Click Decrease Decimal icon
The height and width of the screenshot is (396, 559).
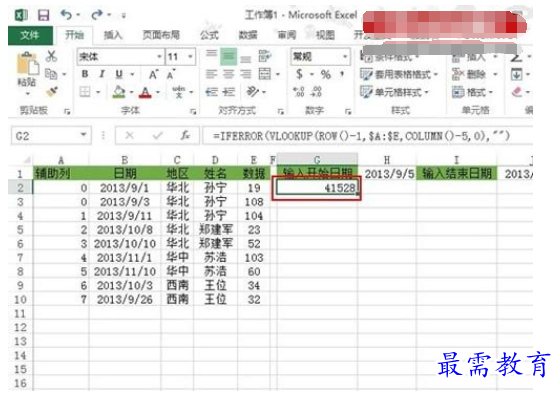316,92
